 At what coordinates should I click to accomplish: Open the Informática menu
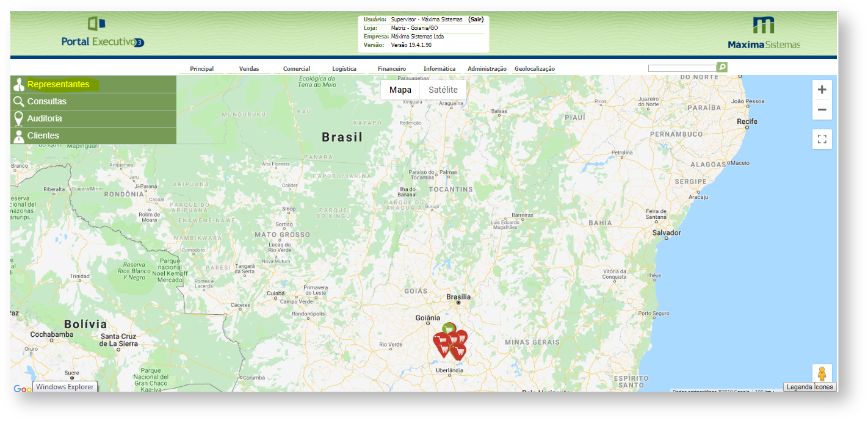pos(439,69)
